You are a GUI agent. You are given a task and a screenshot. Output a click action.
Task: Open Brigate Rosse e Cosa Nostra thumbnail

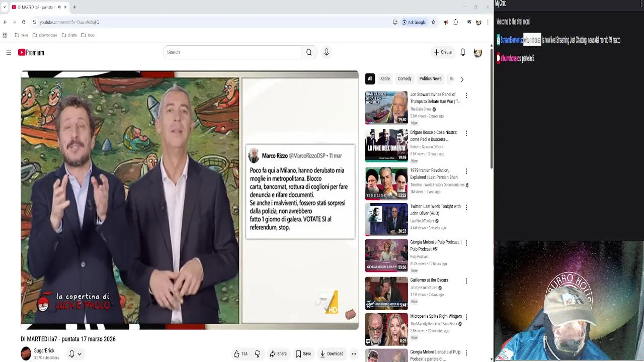pos(386,145)
